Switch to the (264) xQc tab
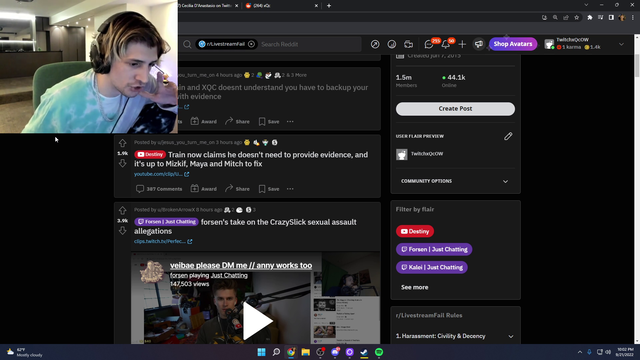The image size is (640, 360). (282, 6)
